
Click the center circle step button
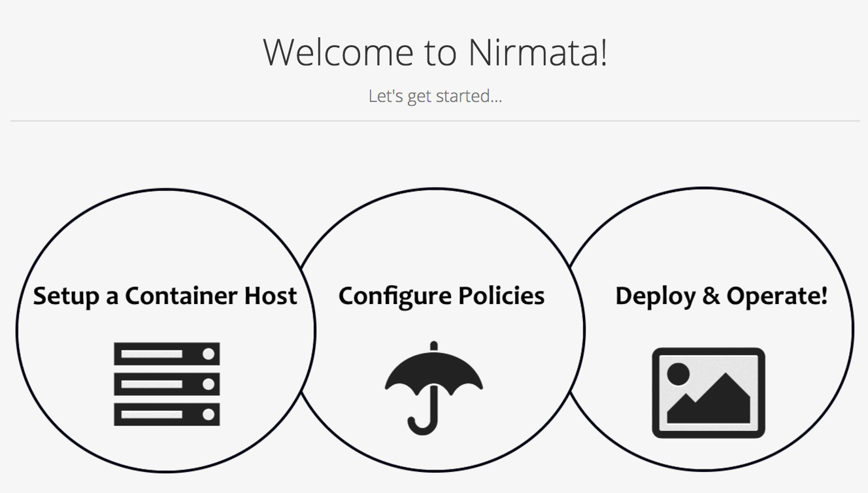click(441, 235)
